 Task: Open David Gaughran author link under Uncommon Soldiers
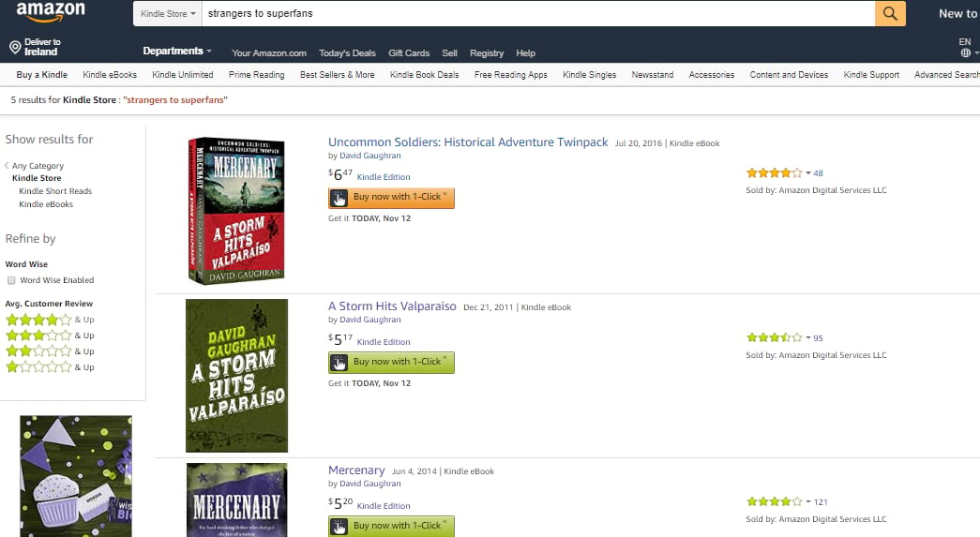tap(370, 156)
